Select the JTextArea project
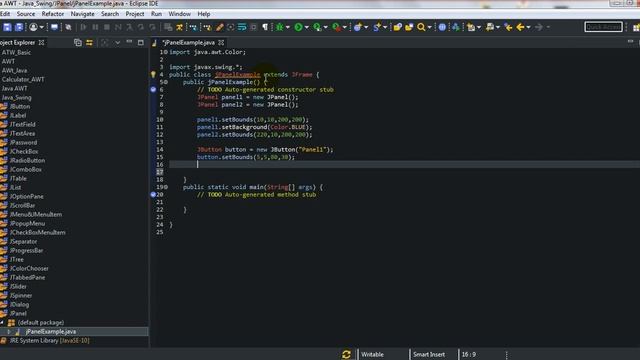Screen dimensions: 640x360 coord(22,133)
